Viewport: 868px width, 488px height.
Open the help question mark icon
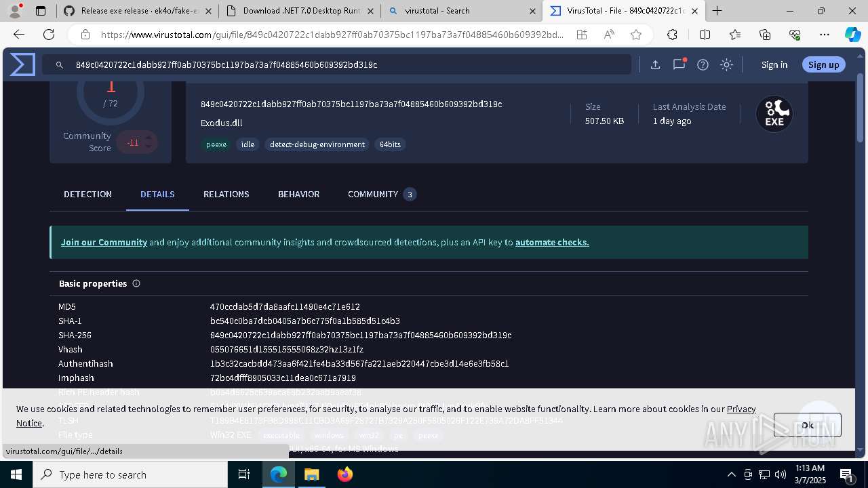pyautogui.click(x=703, y=65)
